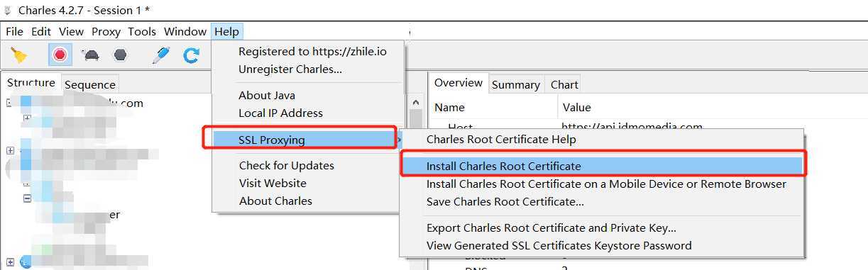Open the Proxy menu

click(x=106, y=31)
